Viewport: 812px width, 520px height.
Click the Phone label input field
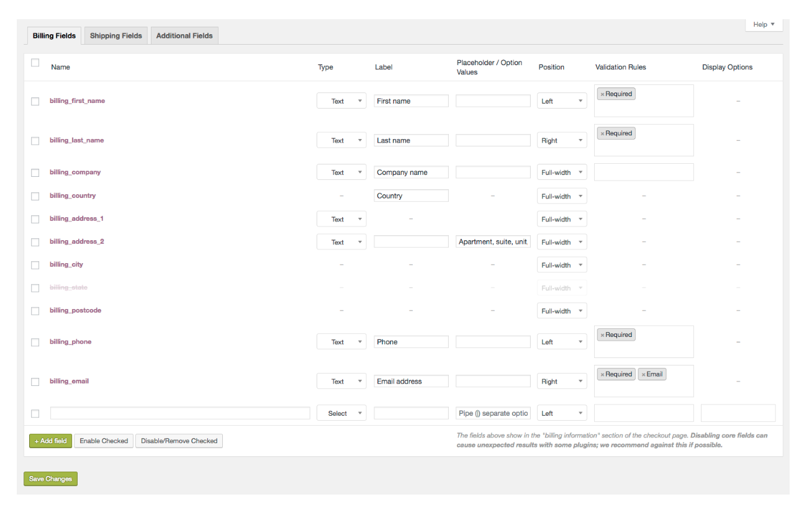click(411, 341)
